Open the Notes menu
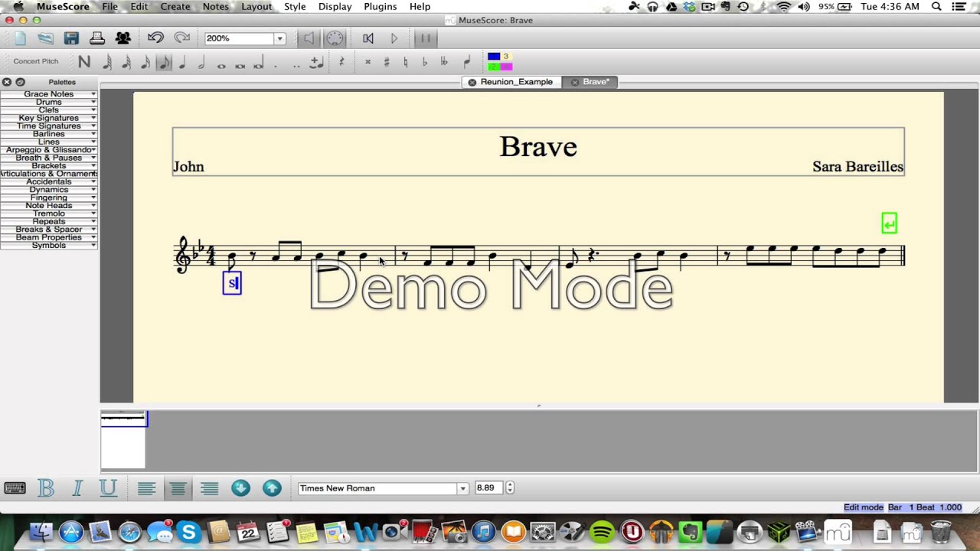This screenshot has height=551, width=980. (x=216, y=6)
